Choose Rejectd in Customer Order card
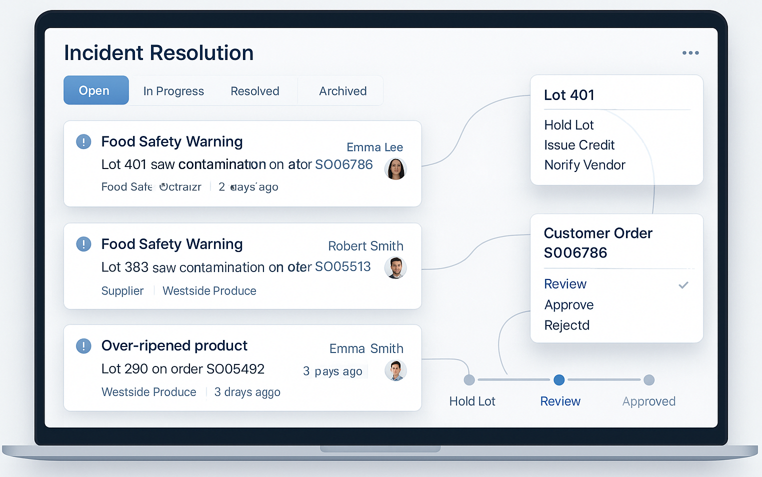 tap(567, 325)
